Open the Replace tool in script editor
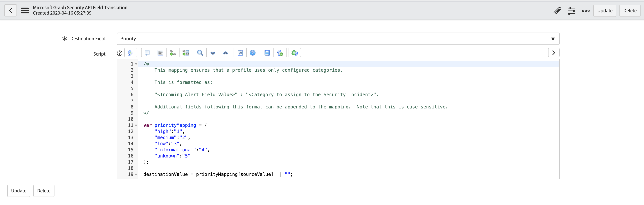This screenshot has height=205, width=644. coord(173,53)
